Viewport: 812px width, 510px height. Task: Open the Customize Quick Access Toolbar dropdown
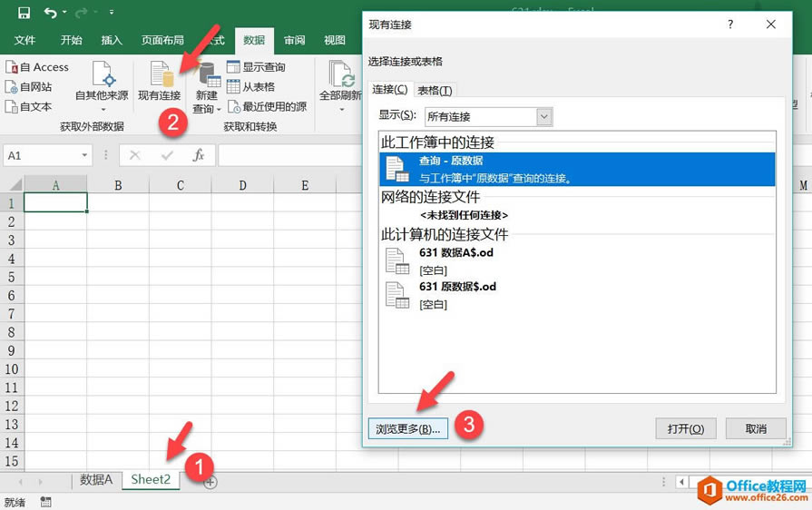112,12
